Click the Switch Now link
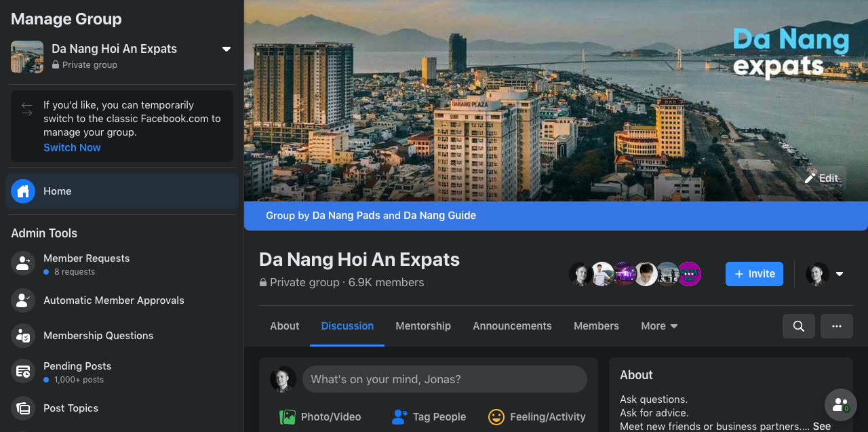 pyautogui.click(x=72, y=148)
